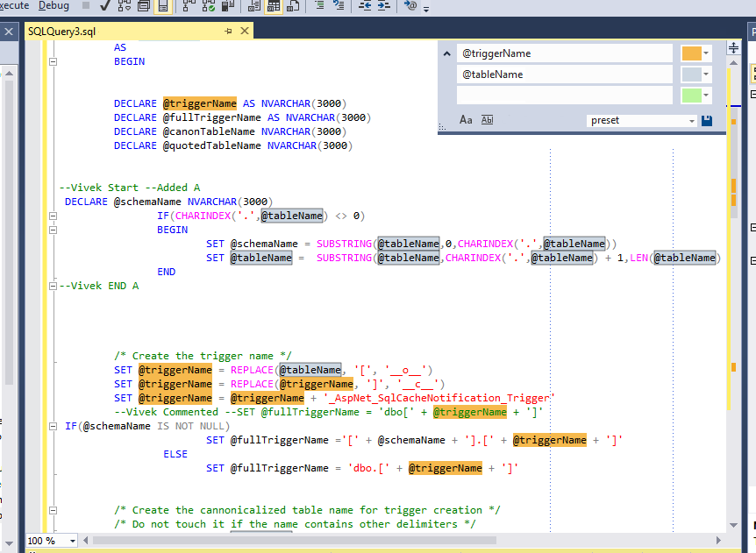Run the query with the Execute button
This screenshot has width=756, height=553.
14,5
